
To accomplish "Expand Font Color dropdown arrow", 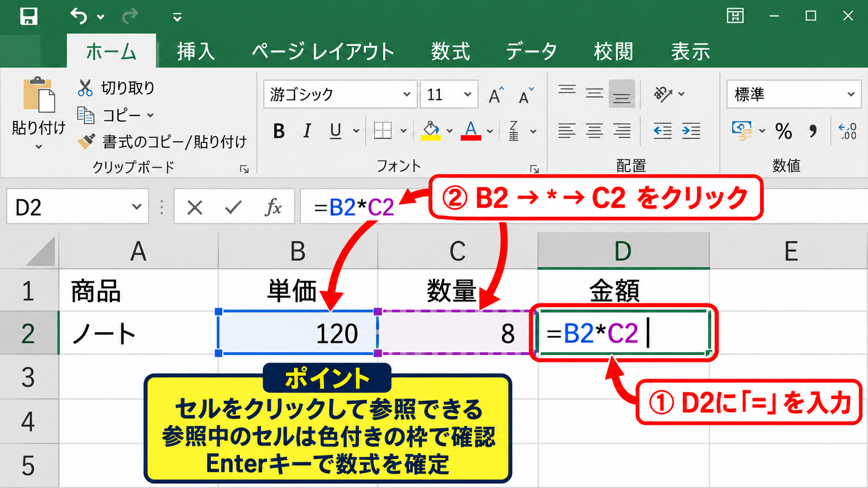I will click(490, 131).
